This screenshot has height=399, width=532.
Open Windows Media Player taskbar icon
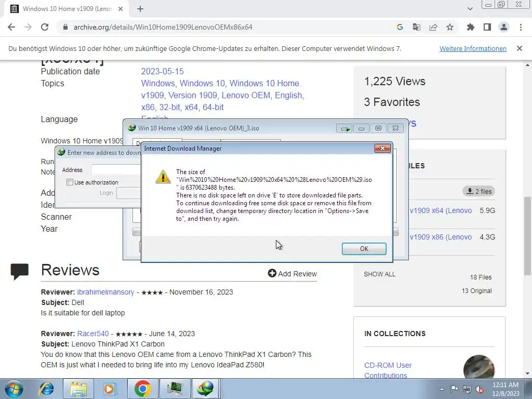tap(110, 389)
